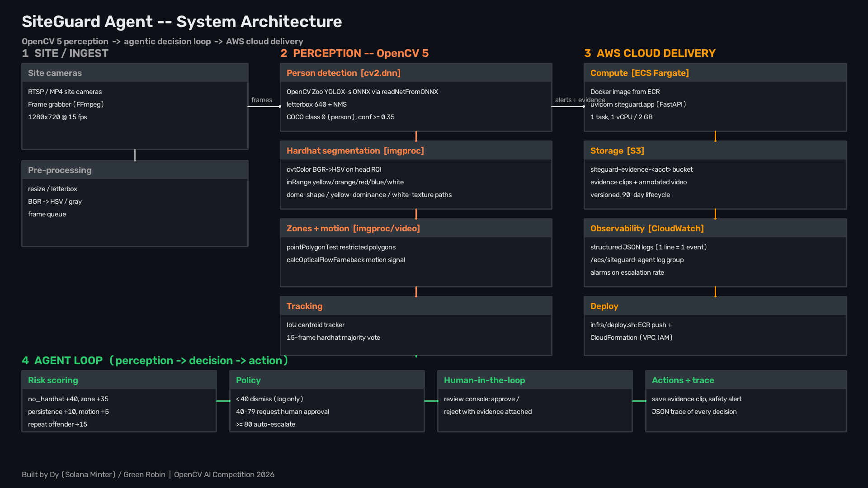Click '>= 80 auto-escalate' policy line
This screenshot has height=488, width=868.
click(265, 424)
